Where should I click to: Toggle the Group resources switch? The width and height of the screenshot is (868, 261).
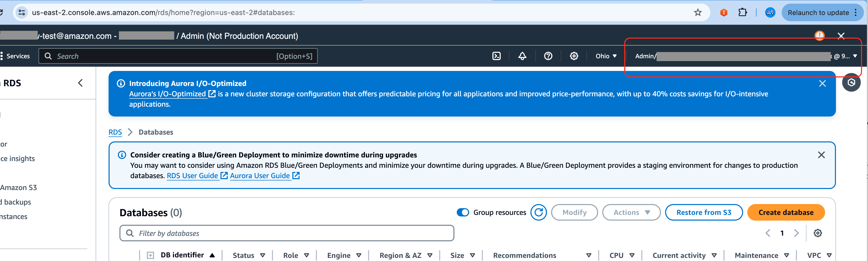[x=463, y=212]
